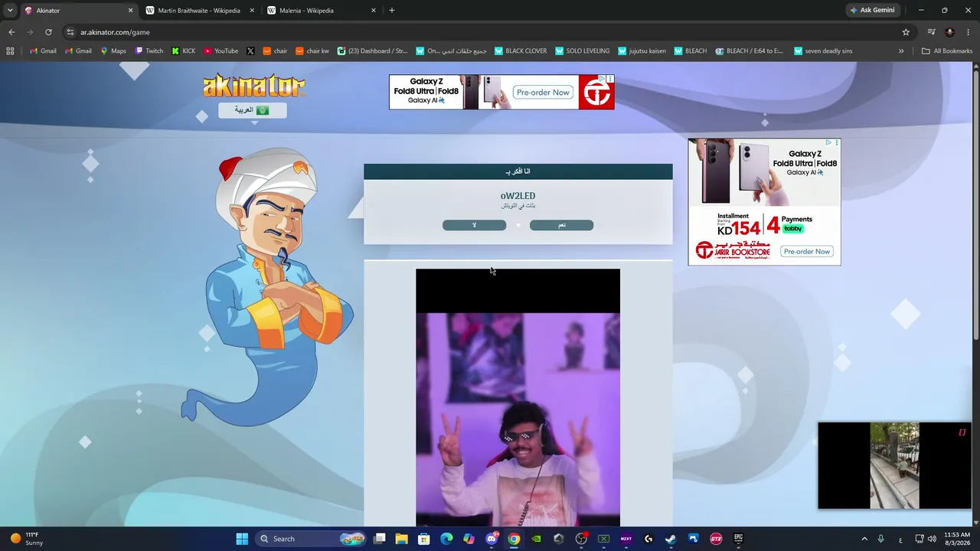
Task: Open the Chrome profile avatar
Action: click(x=950, y=32)
